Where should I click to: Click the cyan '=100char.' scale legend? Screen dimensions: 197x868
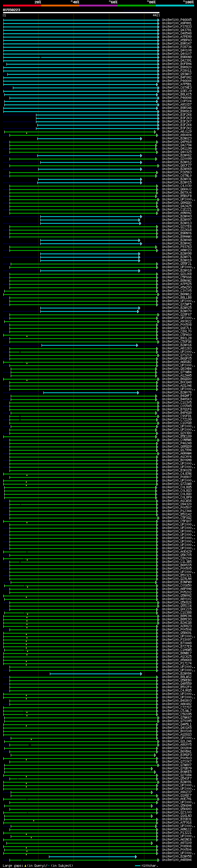coord(147,865)
